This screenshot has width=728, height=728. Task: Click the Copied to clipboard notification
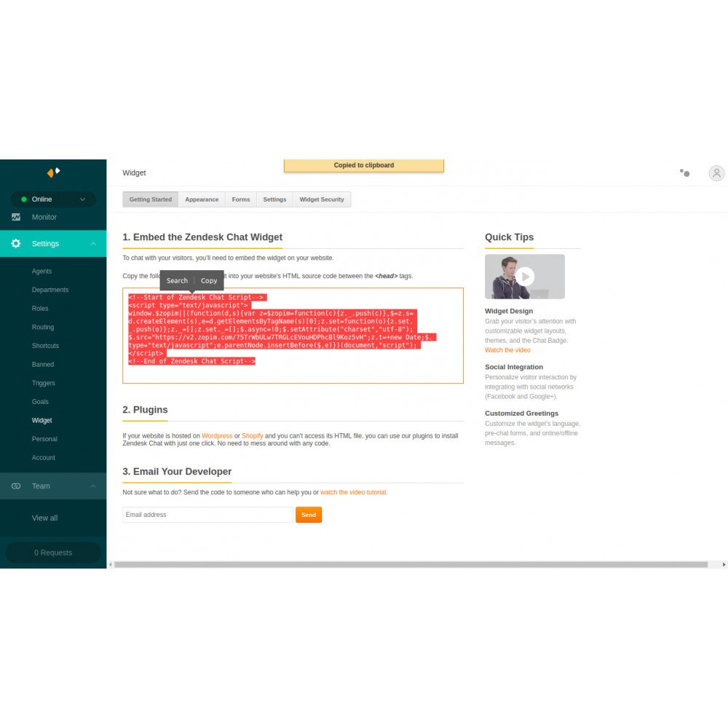pyautogui.click(x=363, y=165)
